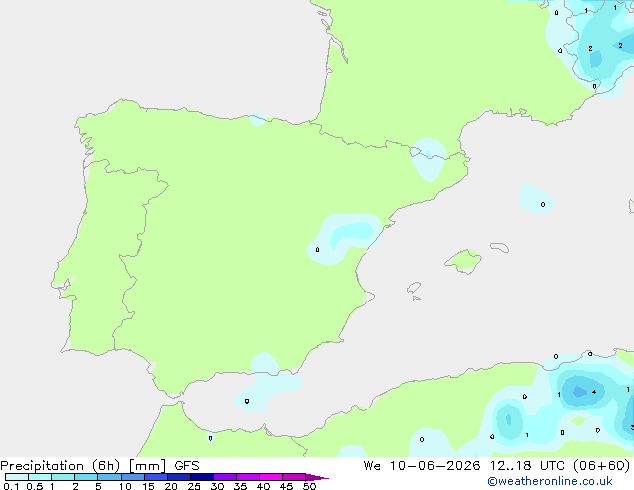Click the '12..18' time range text
Image resolution: width=634 pixels, height=490 pixels.
click(x=510, y=466)
